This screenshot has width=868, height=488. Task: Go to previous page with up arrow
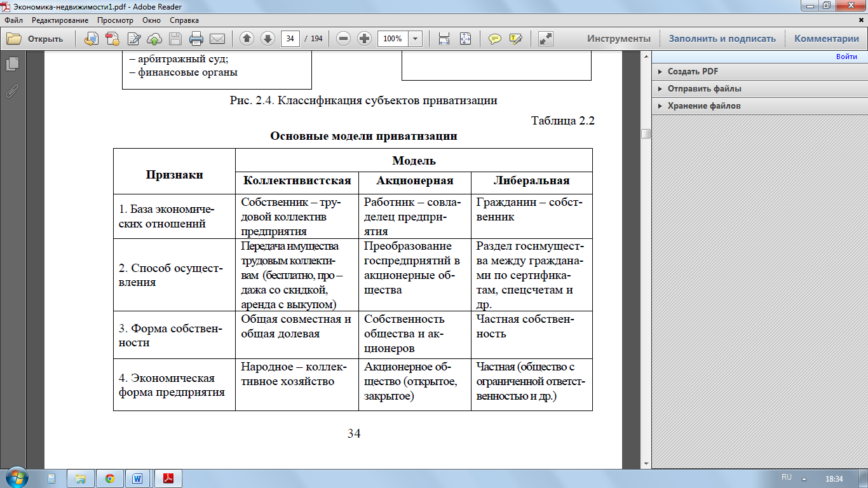tap(247, 39)
